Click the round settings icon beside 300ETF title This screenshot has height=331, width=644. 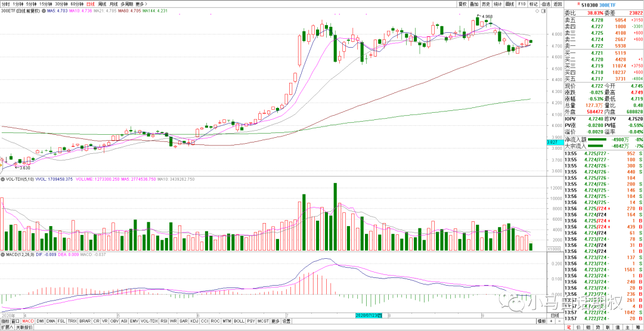pyautogui.click(x=43, y=11)
